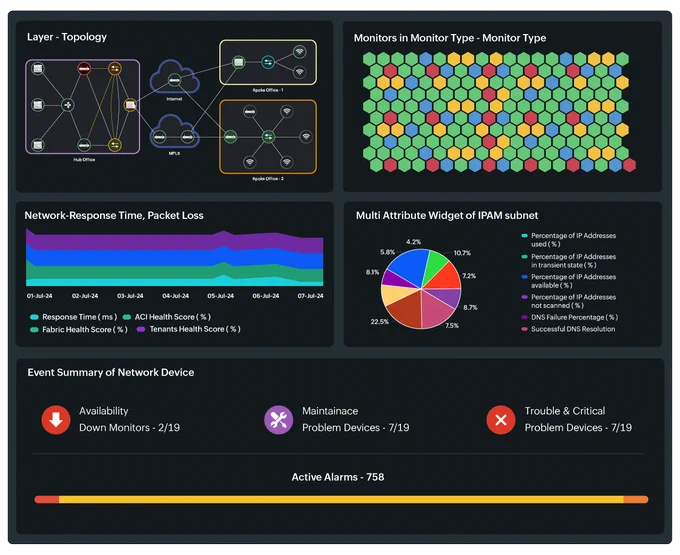Viewport: 680px width, 555px height.
Task: Click the 'Internet' cloud label
Action: pyautogui.click(x=174, y=99)
